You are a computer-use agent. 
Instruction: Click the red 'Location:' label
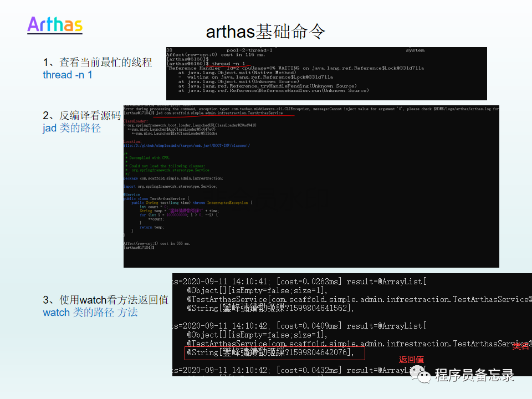tap(132, 141)
